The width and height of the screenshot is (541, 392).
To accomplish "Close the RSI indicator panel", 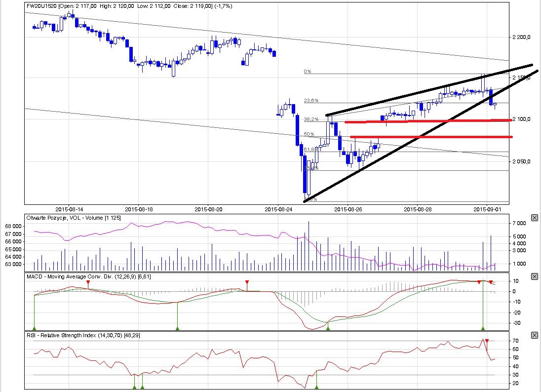I will (x=534, y=335).
